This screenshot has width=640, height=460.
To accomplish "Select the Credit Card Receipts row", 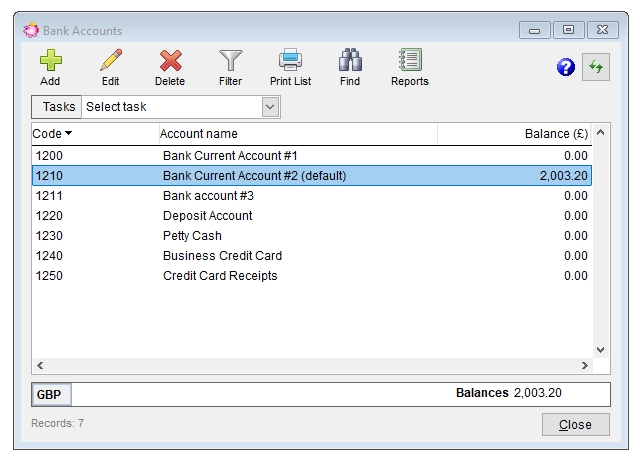I will [311, 276].
